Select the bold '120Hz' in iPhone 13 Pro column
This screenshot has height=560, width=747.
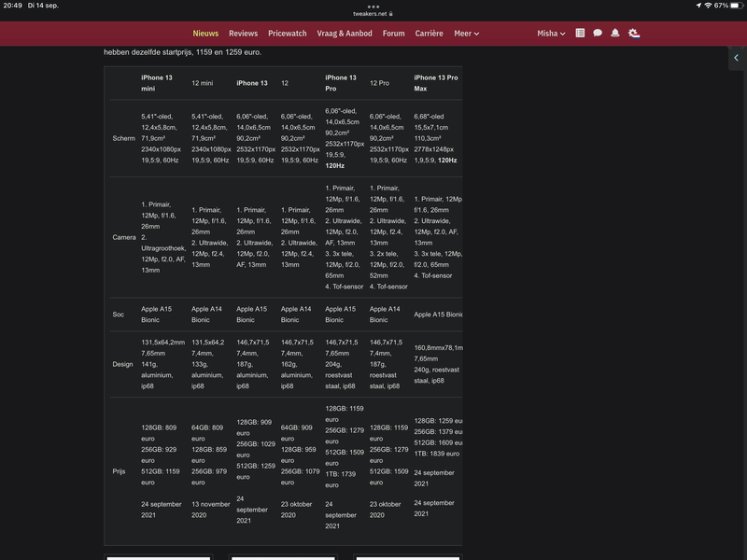(x=334, y=166)
